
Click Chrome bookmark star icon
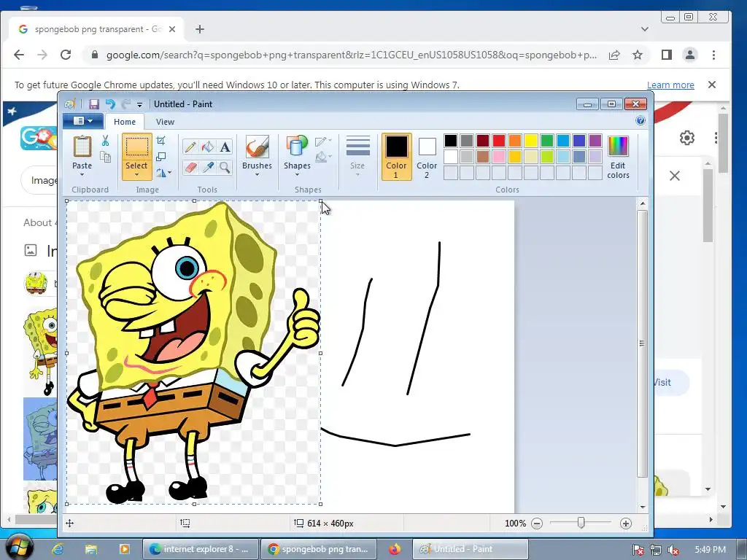click(638, 55)
